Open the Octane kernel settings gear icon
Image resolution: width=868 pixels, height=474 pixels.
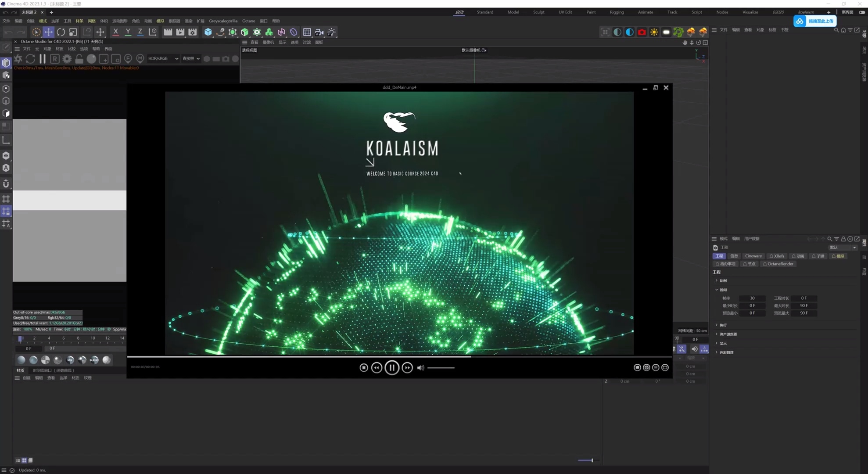67,58
